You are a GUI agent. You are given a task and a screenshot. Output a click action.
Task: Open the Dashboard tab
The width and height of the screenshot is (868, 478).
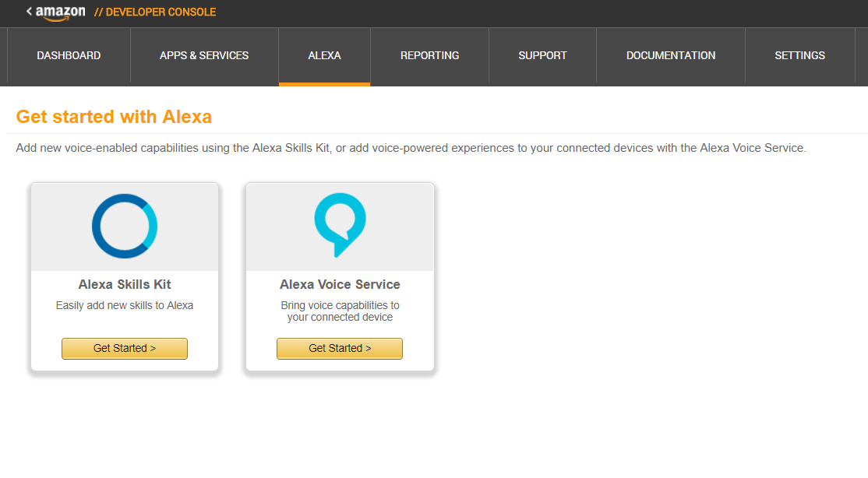point(69,55)
